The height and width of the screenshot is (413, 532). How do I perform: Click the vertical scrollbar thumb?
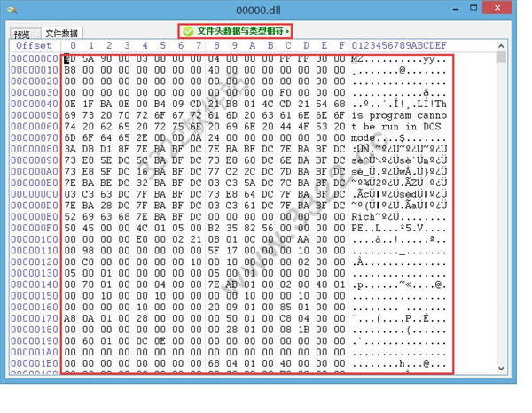pos(502,57)
